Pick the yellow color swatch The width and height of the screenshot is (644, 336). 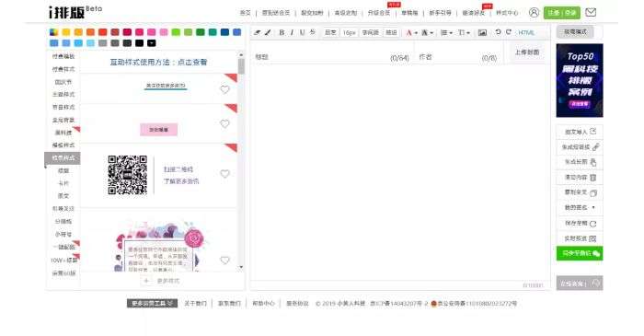point(66,32)
